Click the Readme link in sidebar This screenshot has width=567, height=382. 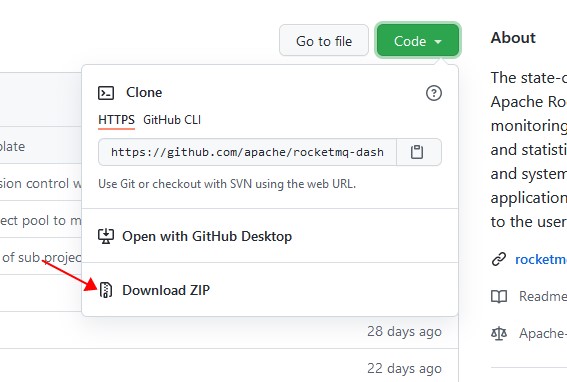pos(543,297)
